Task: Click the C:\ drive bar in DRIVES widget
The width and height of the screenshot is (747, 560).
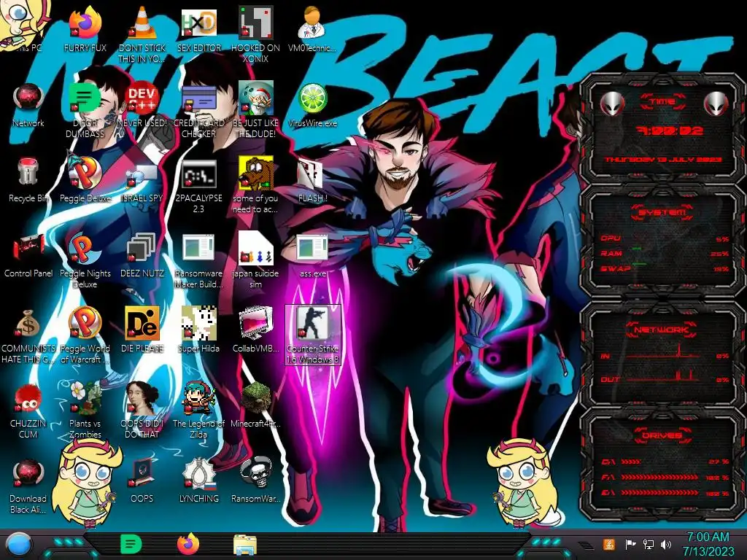Action: 665,462
